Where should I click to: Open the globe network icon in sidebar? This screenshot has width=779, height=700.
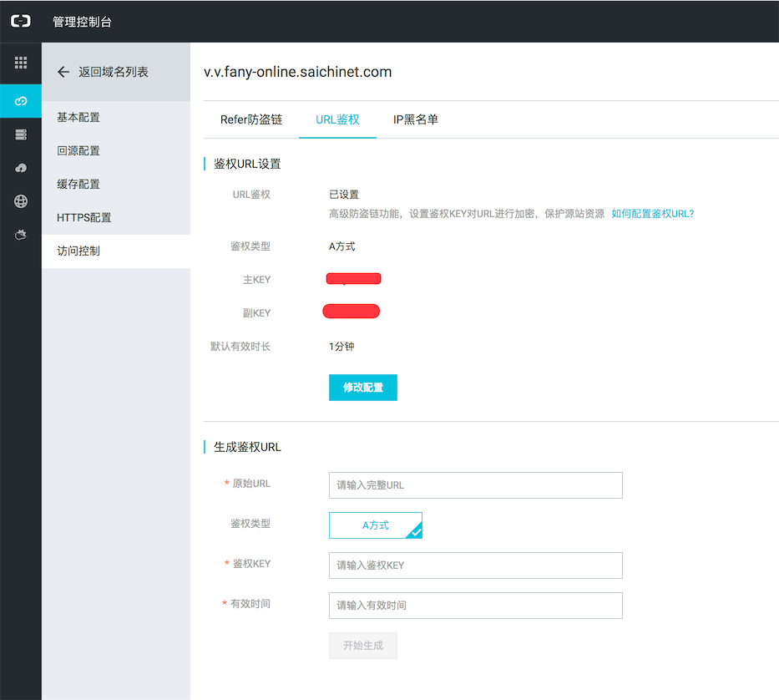click(x=21, y=201)
